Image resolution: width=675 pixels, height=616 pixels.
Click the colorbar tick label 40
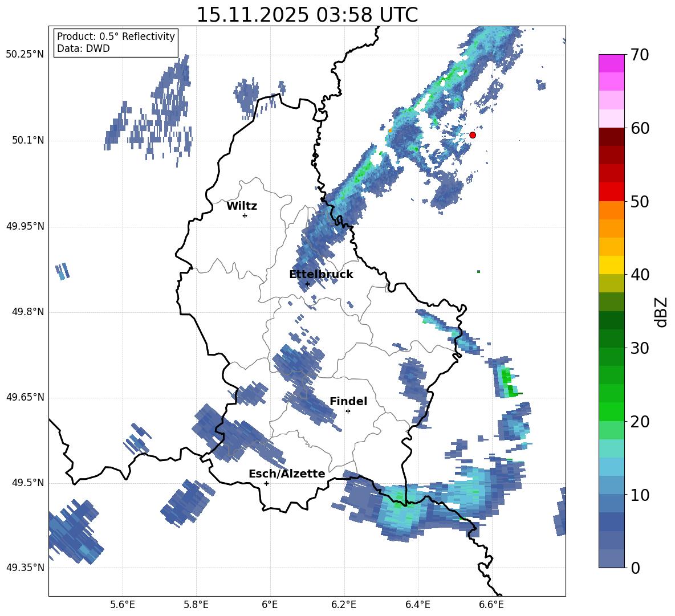640,275
